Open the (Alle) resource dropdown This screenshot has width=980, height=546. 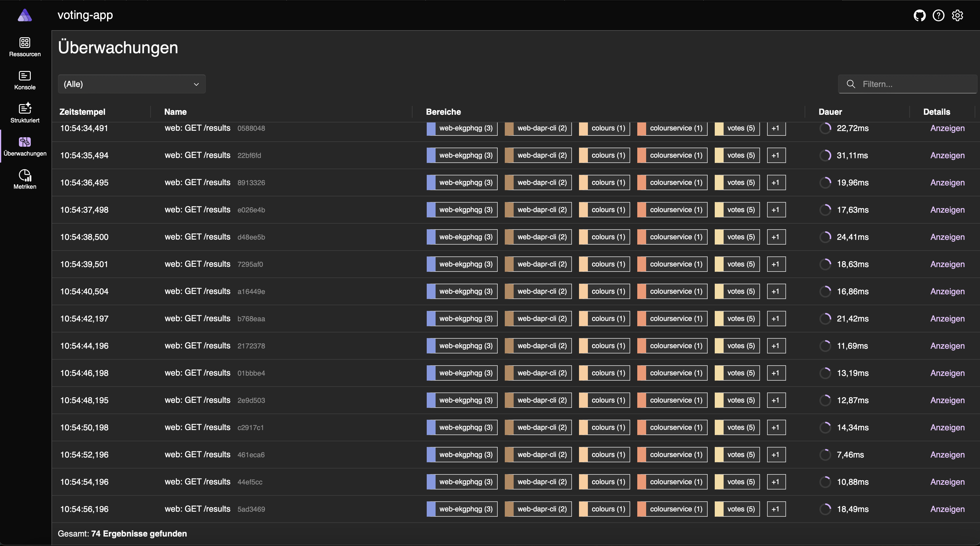pos(132,84)
